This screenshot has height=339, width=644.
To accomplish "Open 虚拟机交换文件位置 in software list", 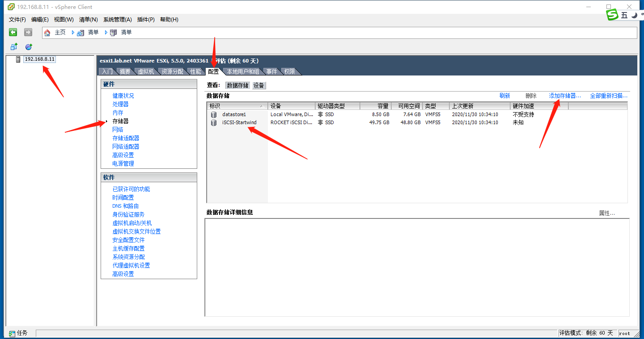I will pyautogui.click(x=136, y=231).
